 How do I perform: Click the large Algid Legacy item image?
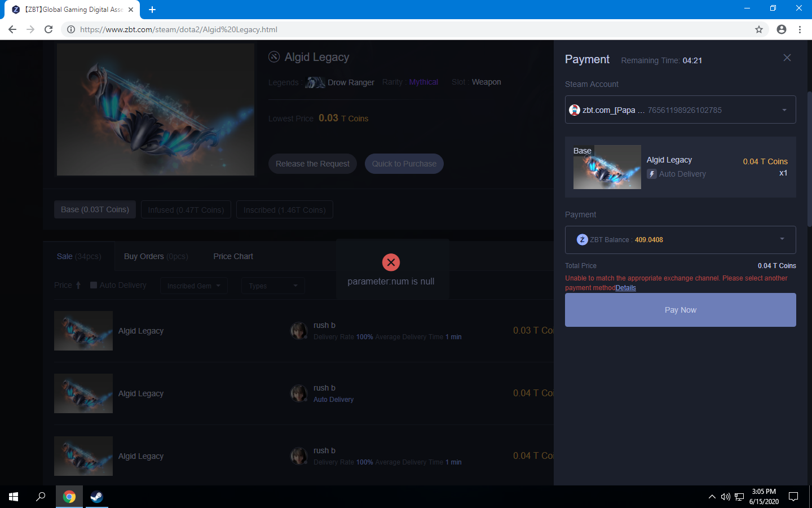click(156, 110)
